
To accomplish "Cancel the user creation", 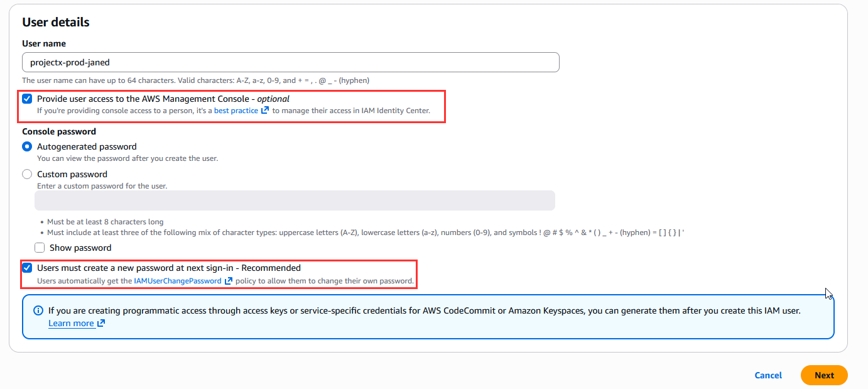I will [768, 375].
